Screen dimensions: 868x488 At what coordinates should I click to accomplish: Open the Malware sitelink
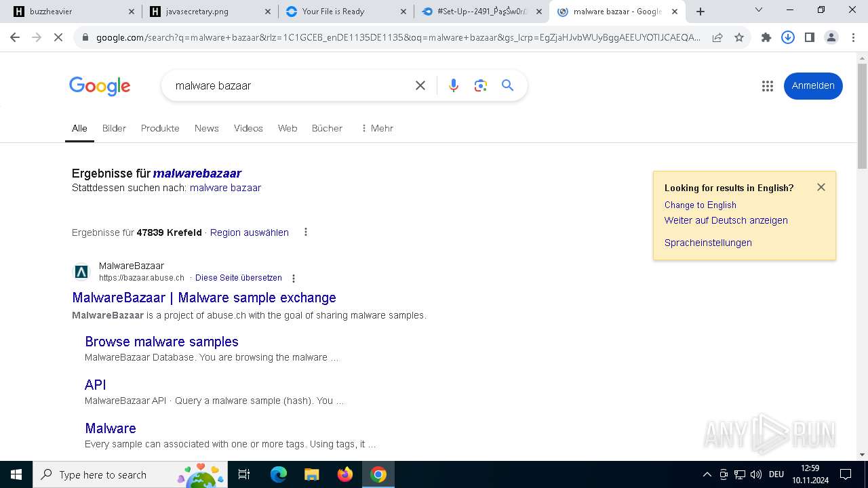111,428
